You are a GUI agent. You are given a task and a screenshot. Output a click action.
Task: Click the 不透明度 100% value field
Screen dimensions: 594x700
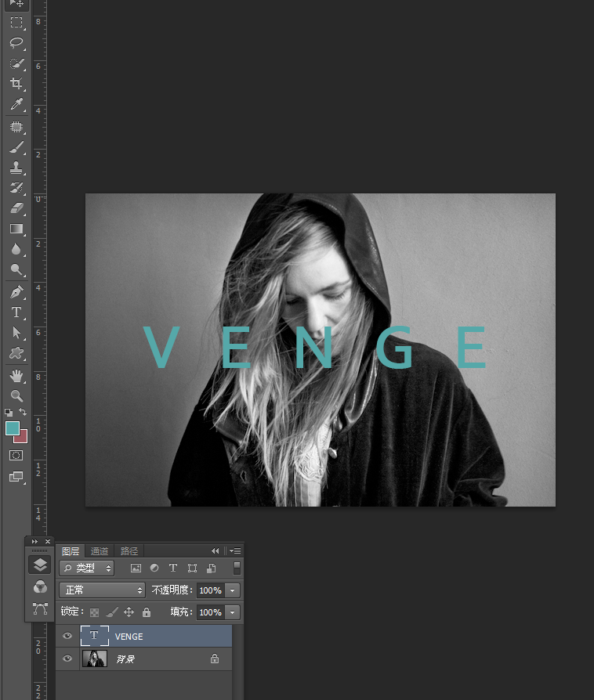(211, 590)
